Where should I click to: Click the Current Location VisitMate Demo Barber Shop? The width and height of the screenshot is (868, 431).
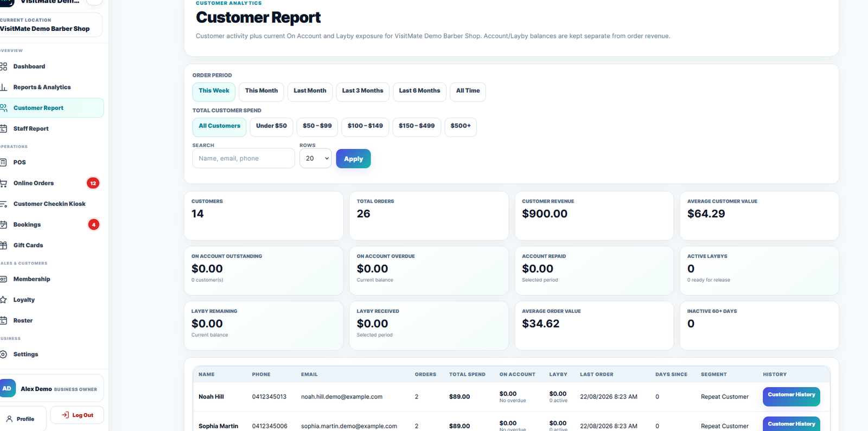point(50,25)
